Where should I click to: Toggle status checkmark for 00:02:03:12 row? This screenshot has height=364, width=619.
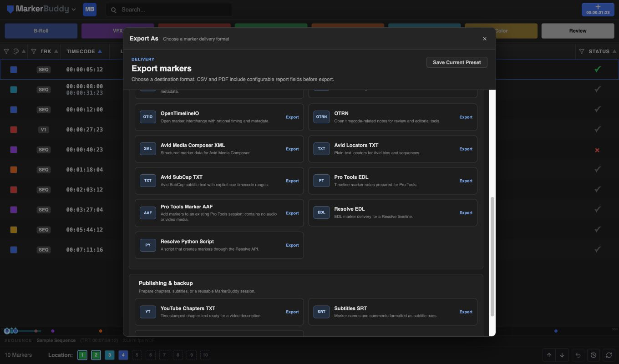pyautogui.click(x=598, y=189)
